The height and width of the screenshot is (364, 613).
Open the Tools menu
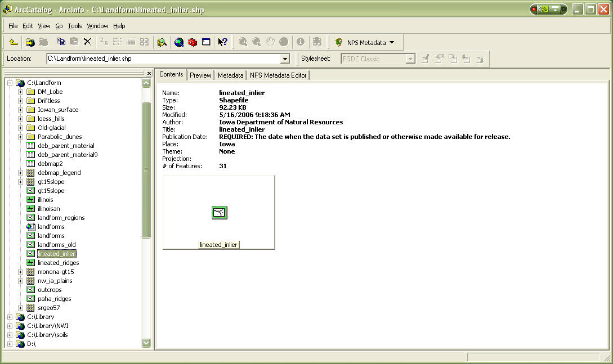coord(75,26)
